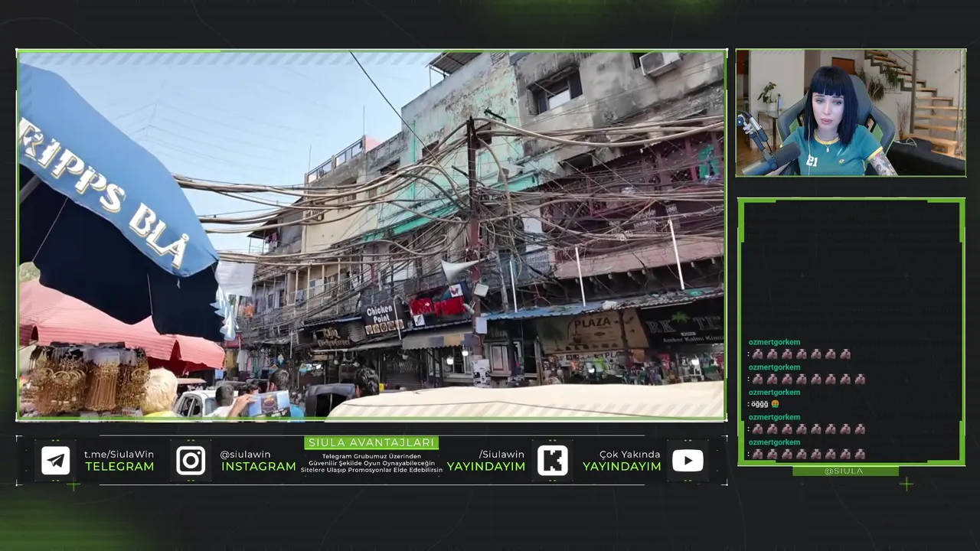Click the Instagram camera icon
Image resolution: width=980 pixels, height=551 pixels.
click(191, 461)
